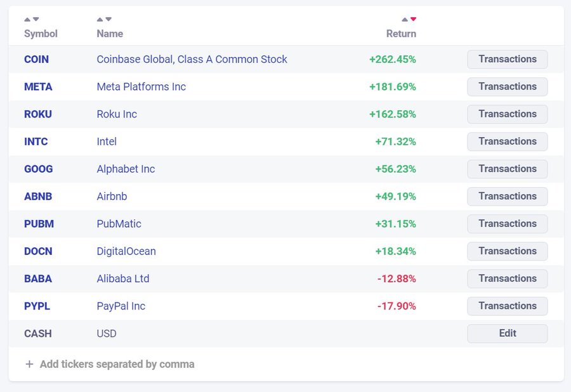Open Coinbase Global, Class A Common Stock link
This screenshot has height=392, width=571.
[x=192, y=60]
